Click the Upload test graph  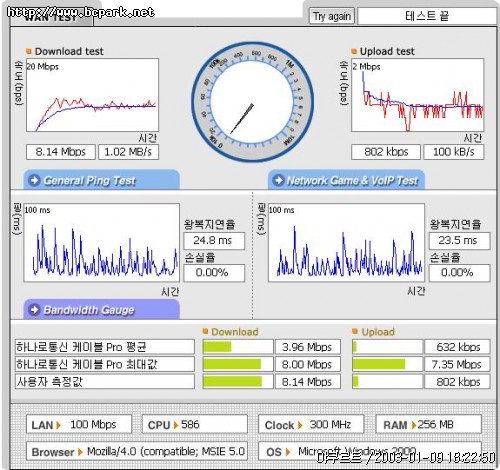tap(418, 95)
